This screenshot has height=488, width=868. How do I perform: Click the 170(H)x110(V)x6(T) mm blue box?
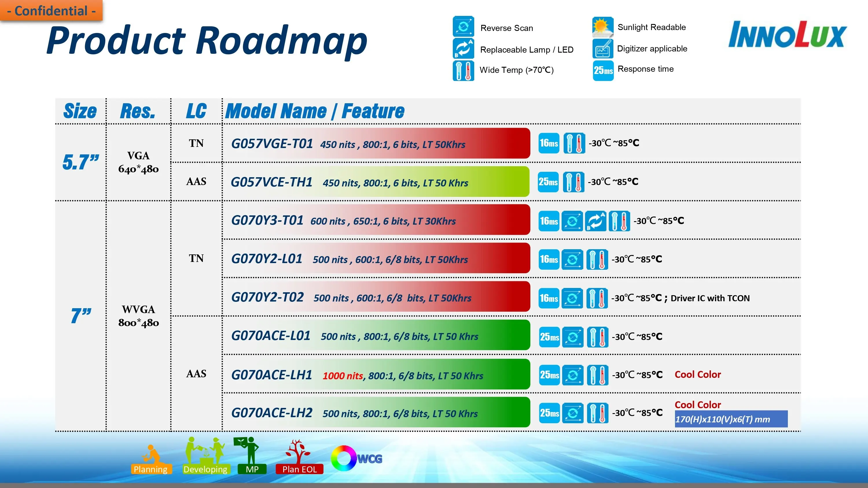pyautogui.click(x=731, y=419)
